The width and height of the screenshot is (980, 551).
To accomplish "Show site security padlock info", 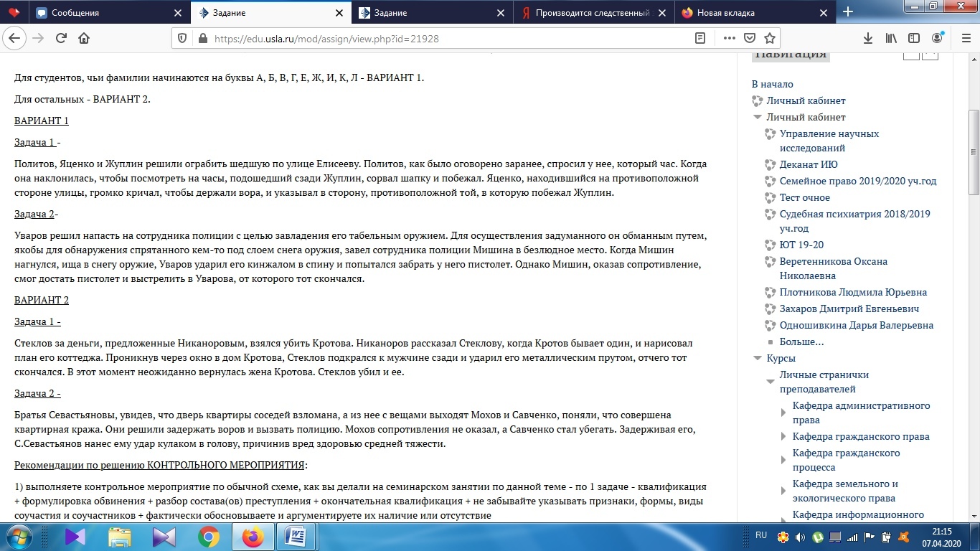I will [x=202, y=39].
